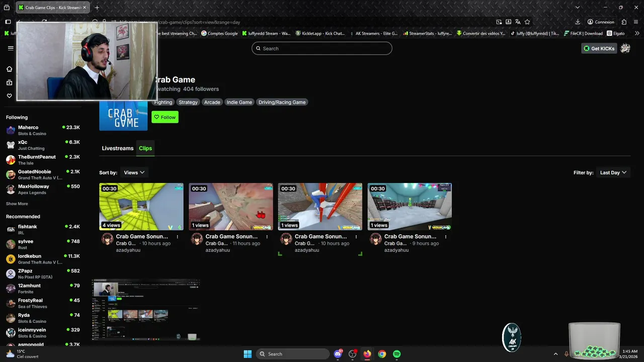
Task: Open options menu of the 9 hours ago clip
Action: point(446,236)
